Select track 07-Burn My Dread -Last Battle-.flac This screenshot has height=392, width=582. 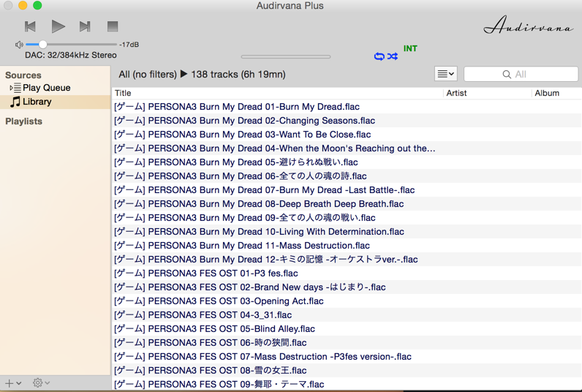pyautogui.click(x=347, y=190)
